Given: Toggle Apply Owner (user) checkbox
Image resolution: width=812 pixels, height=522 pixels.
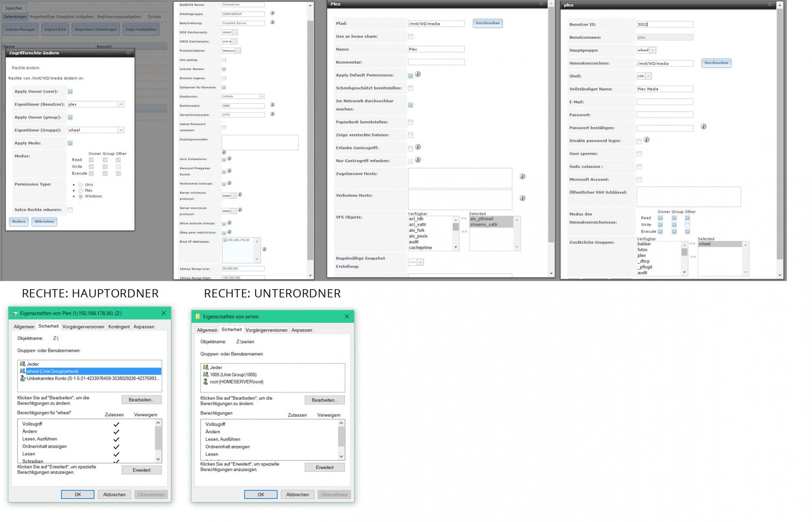Looking at the screenshot, I should (70, 91).
